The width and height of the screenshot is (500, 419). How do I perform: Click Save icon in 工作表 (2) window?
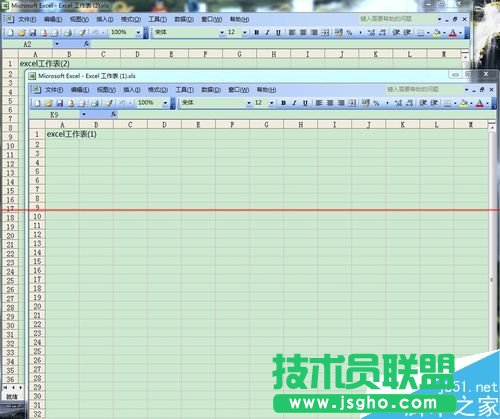(33, 33)
